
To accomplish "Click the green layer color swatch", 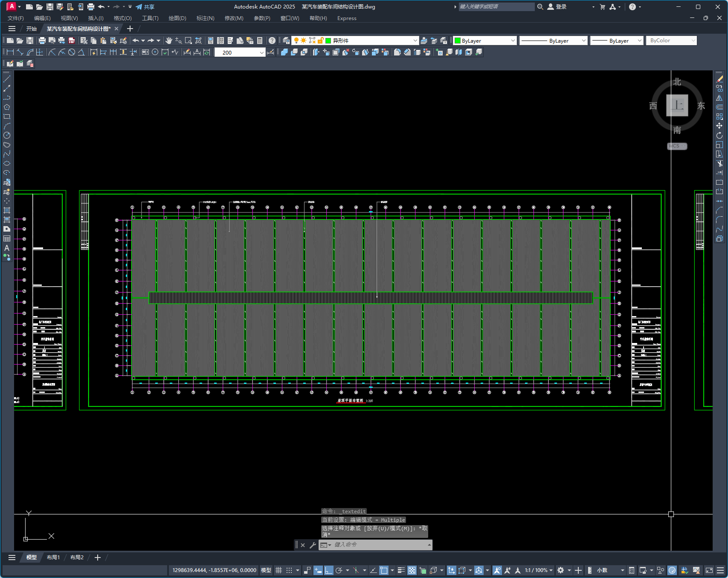I will tap(328, 41).
